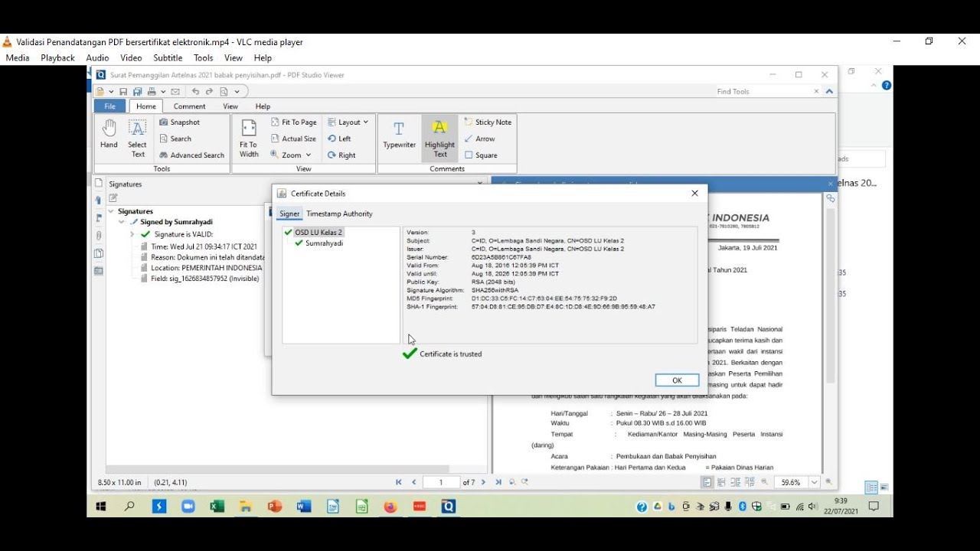Open the Layout dropdown
The image size is (980, 551).
click(348, 122)
